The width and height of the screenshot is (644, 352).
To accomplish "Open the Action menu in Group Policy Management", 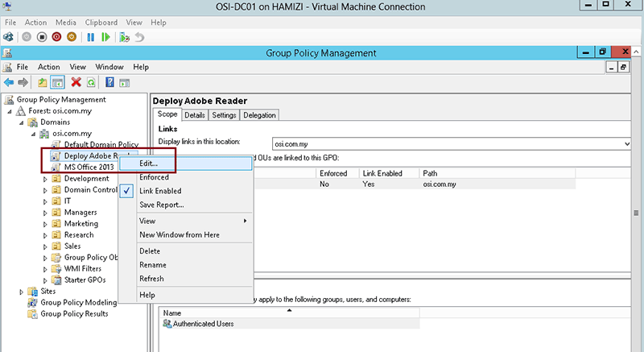I will 49,67.
